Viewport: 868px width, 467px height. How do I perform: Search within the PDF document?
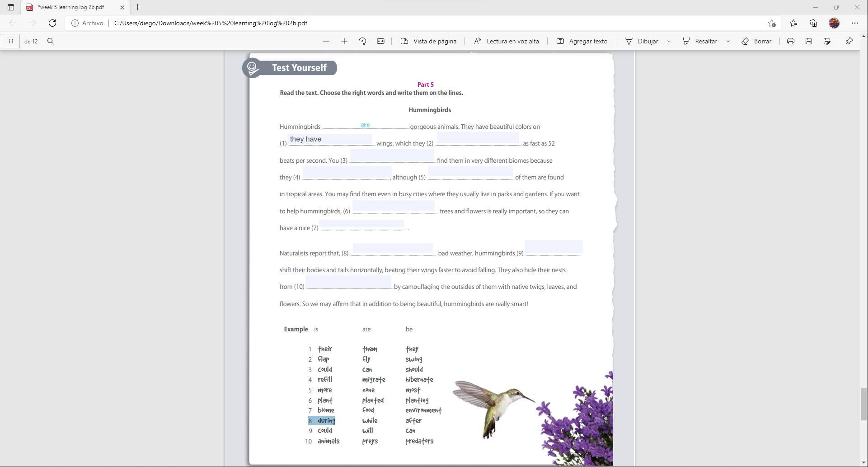pos(51,41)
